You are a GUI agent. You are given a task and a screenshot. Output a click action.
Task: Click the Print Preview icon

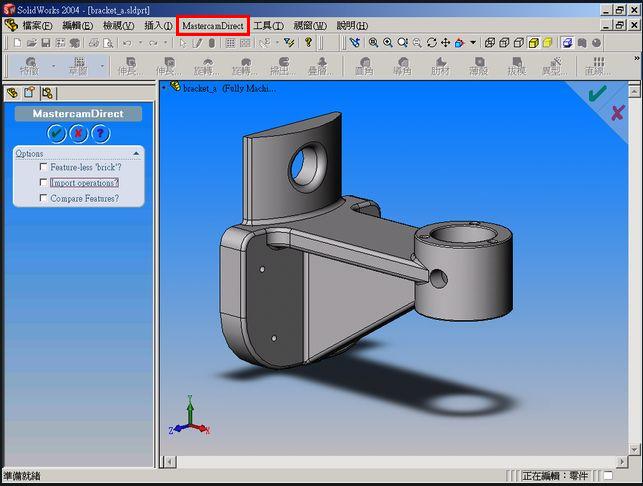(108, 43)
